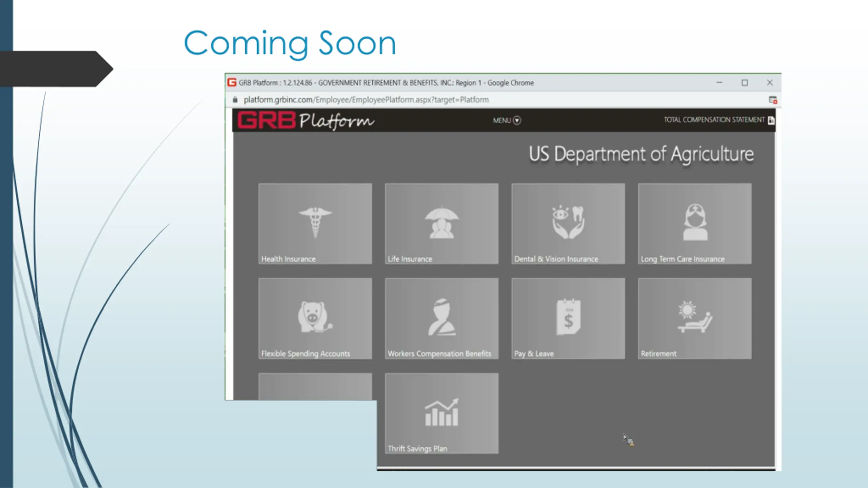Open the Retirement lounge chair icon
868x488 pixels.
(x=695, y=317)
